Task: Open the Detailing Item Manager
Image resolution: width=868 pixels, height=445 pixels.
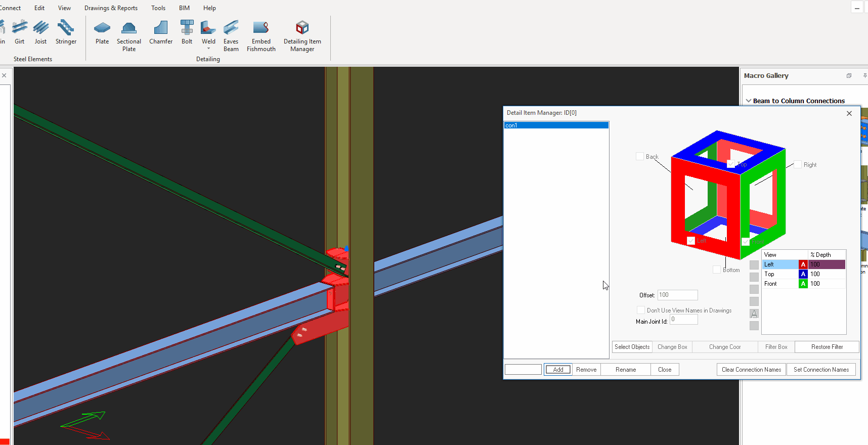Action: click(302, 33)
